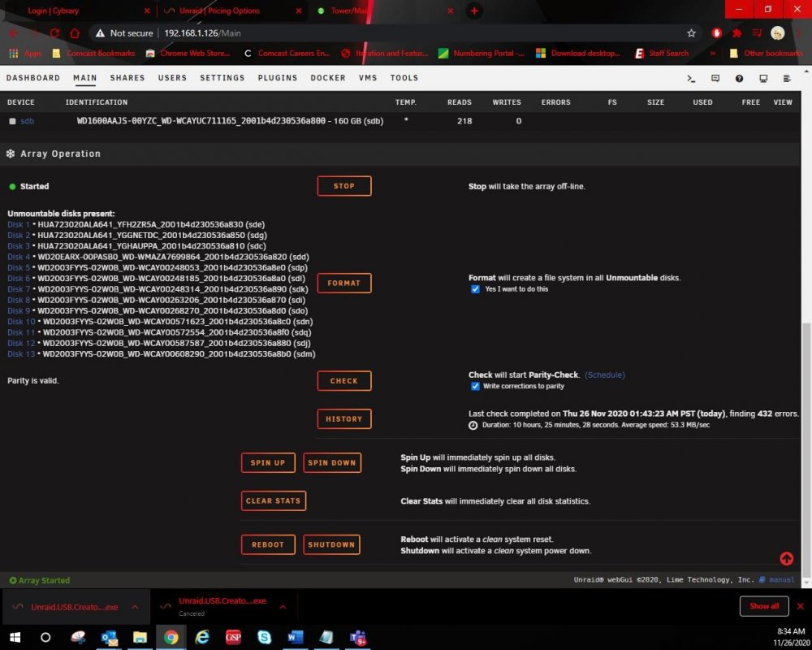Click CLEAR STATS button

[x=274, y=500]
